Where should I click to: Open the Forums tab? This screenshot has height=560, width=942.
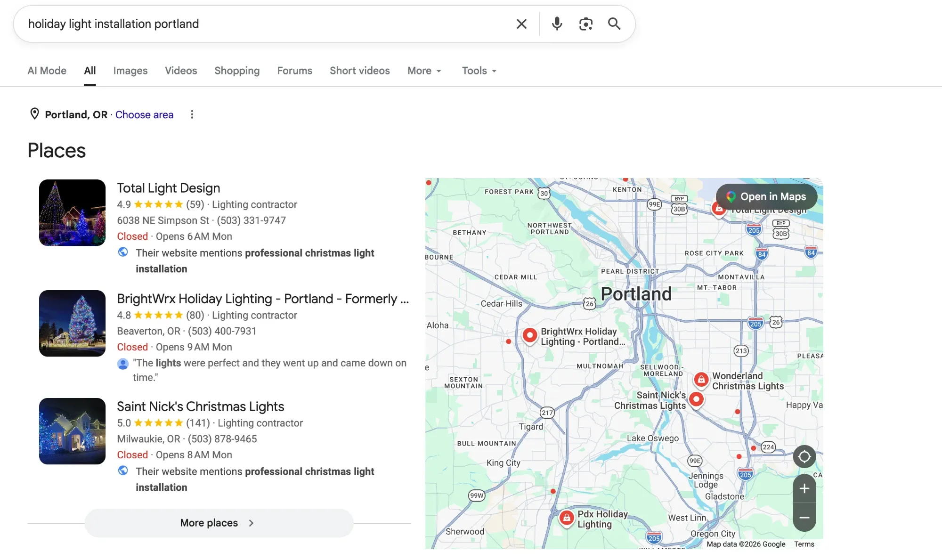point(294,71)
